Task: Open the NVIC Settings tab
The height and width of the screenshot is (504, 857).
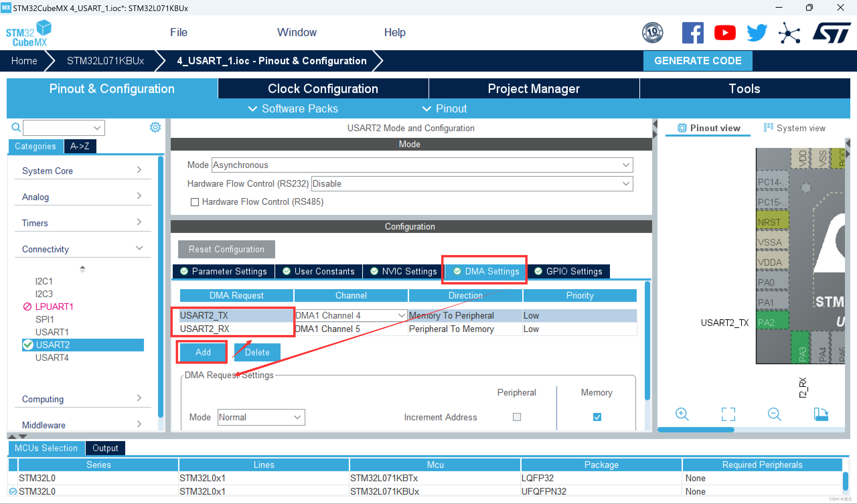Action: (x=404, y=271)
